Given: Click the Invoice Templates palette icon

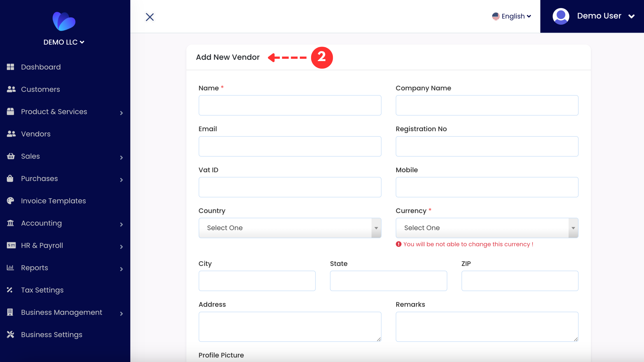Looking at the screenshot, I should (10, 201).
